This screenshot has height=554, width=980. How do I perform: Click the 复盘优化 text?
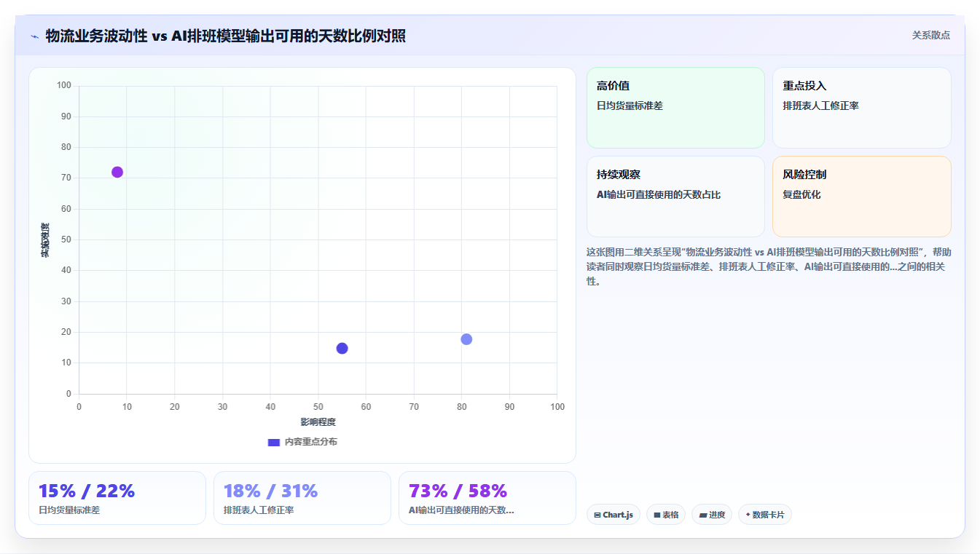801,194
